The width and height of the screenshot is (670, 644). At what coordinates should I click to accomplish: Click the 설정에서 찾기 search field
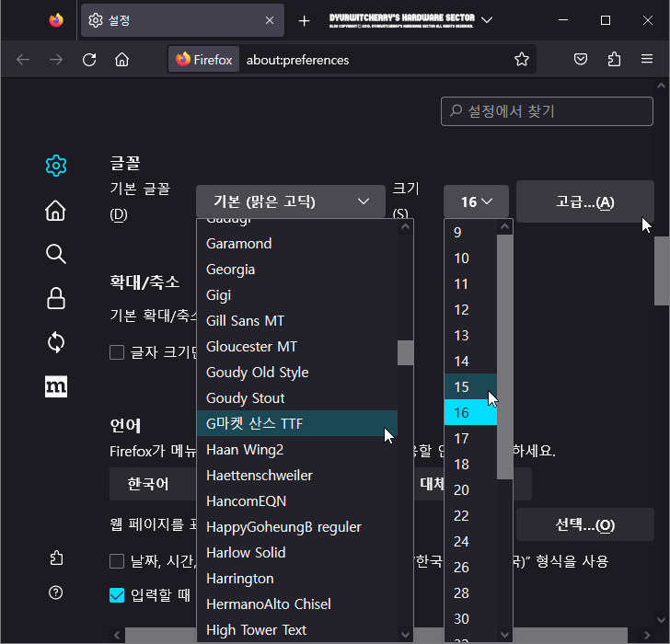547,111
